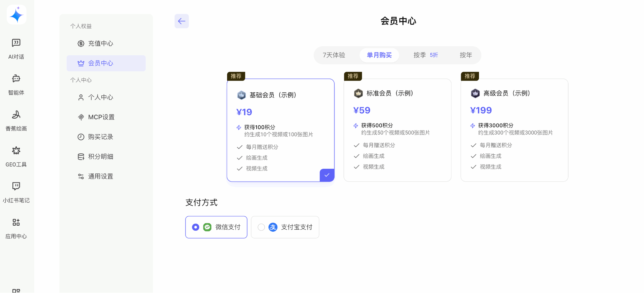Click the 获得3000积分 text
644x293 pixels.
[496, 126]
